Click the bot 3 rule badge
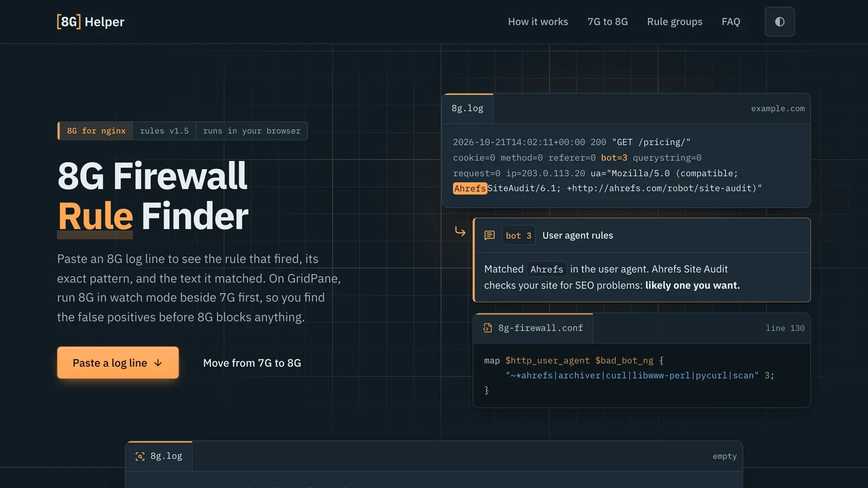Viewport: 868px width, 488px height. (x=519, y=235)
